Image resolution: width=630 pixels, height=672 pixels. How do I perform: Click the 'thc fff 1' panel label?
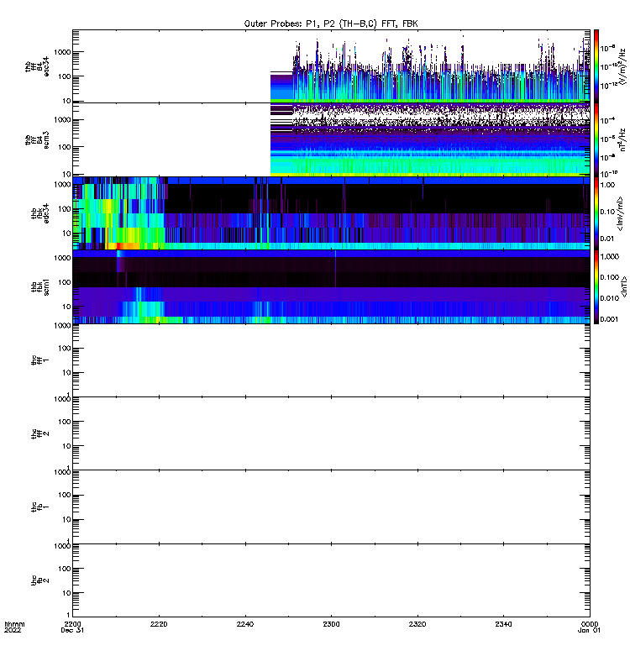(40, 360)
